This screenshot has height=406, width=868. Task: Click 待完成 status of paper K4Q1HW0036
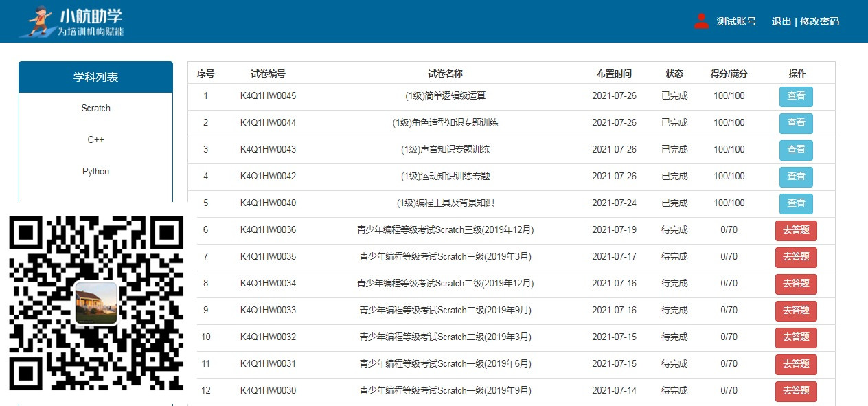[x=674, y=230]
